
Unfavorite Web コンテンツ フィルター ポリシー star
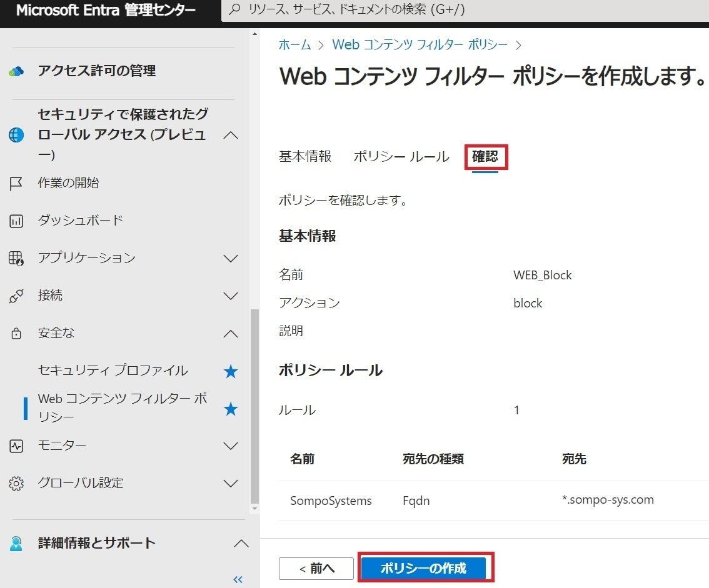(x=231, y=409)
